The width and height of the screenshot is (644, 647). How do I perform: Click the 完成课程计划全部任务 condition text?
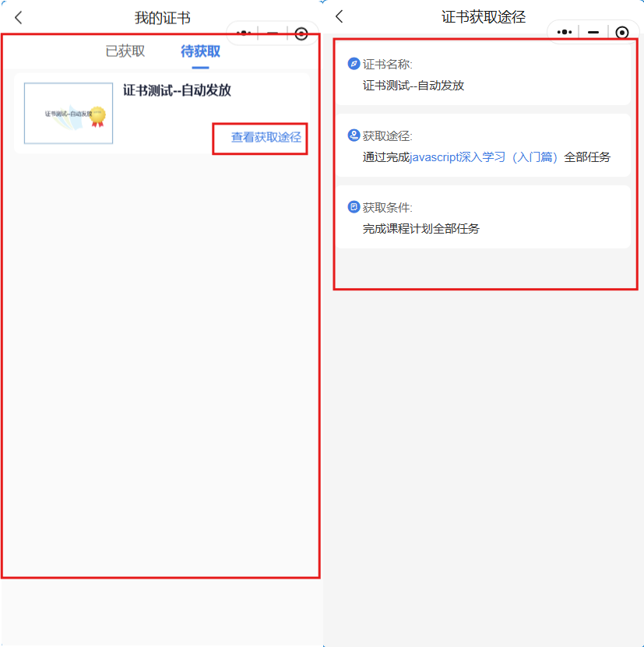pyautogui.click(x=421, y=229)
